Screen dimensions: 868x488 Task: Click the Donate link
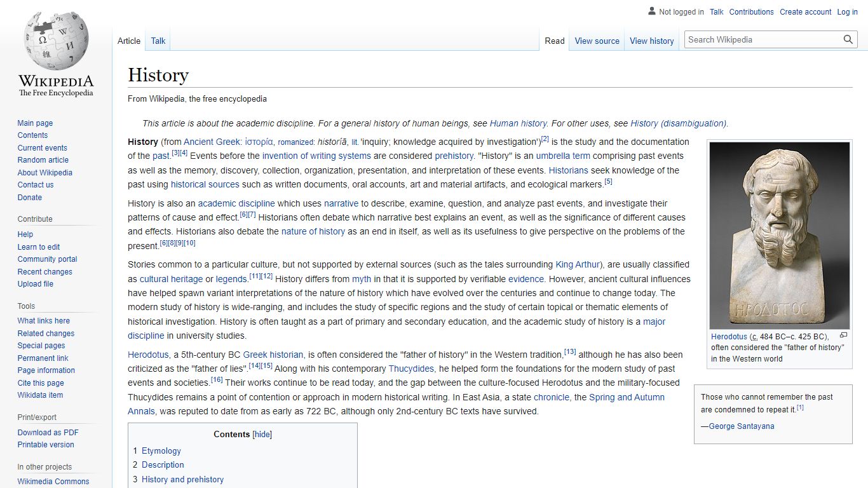(30, 198)
